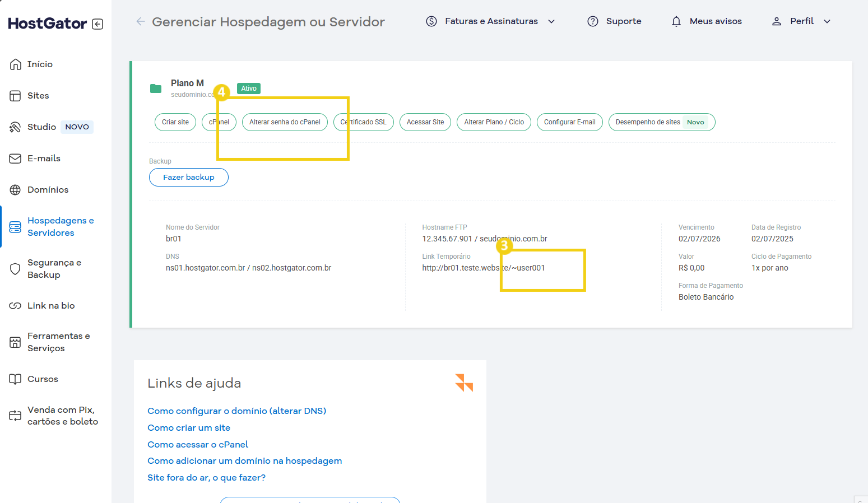
Task: Click Hostname FTP value 12.345.67.901
Action: tap(447, 239)
